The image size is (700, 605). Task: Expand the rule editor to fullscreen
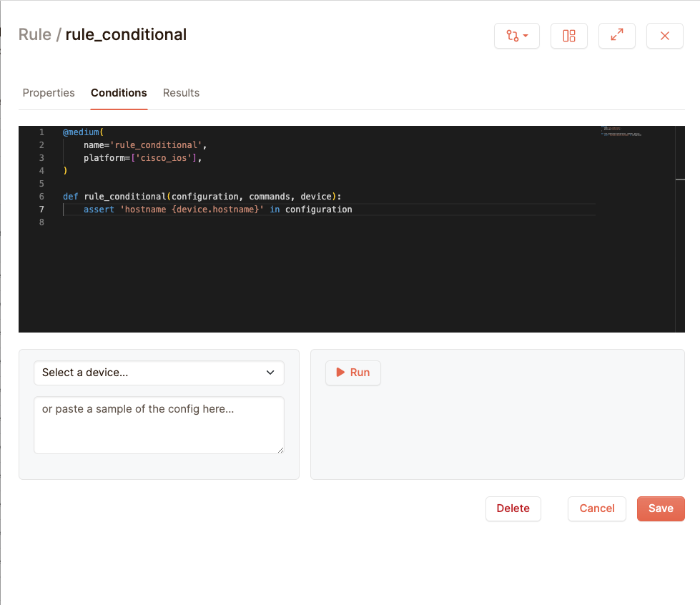point(616,36)
